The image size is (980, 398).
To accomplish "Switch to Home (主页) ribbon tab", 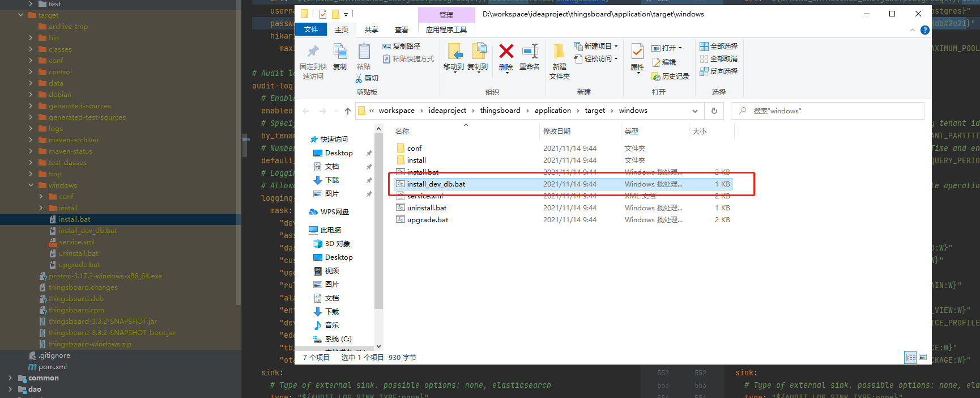I will point(342,30).
